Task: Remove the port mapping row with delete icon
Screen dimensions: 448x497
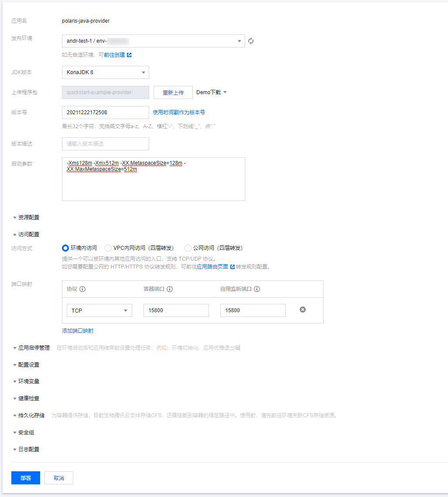Action: click(303, 310)
